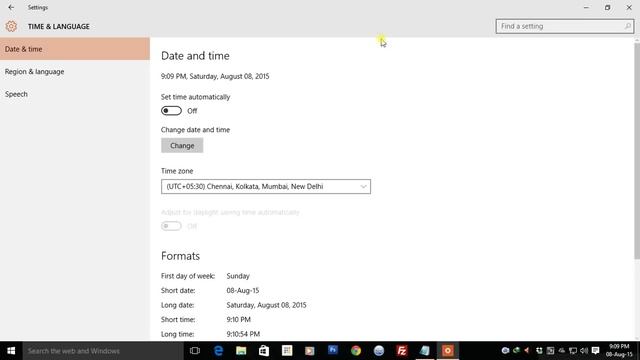
Task: Click the search magnifier in Find a setting
Action: coord(628,26)
